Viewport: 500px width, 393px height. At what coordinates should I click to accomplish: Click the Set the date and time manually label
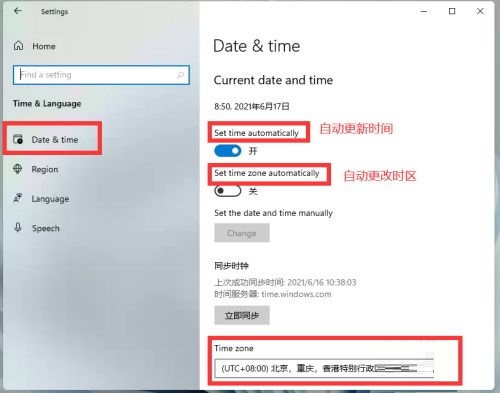click(273, 213)
